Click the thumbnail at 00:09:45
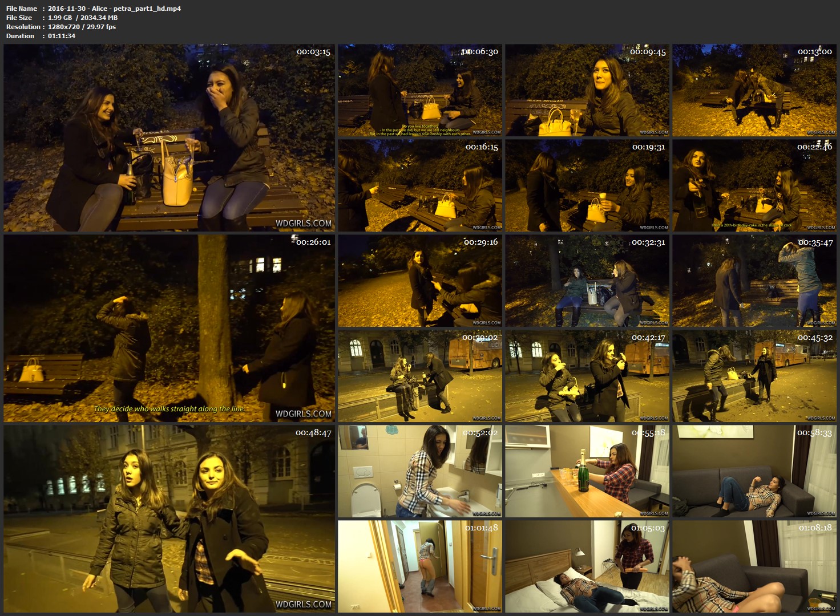840x616 pixels. [587, 90]
